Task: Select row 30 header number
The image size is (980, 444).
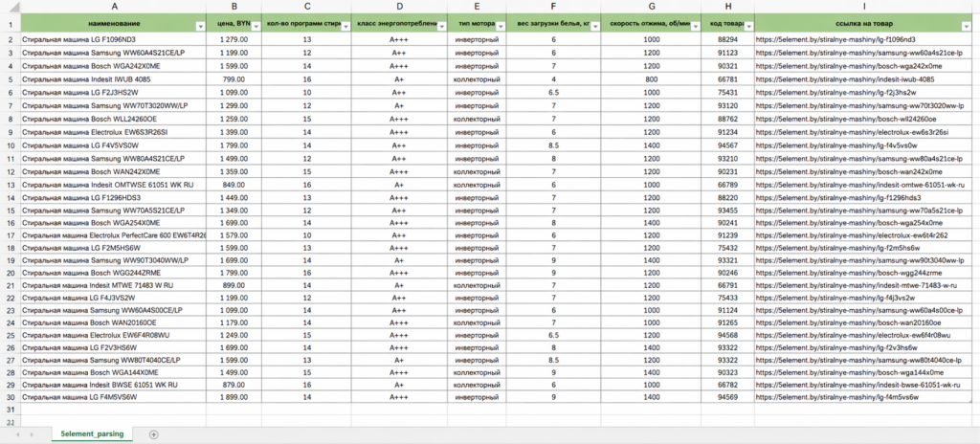Action: pos(10,396)
